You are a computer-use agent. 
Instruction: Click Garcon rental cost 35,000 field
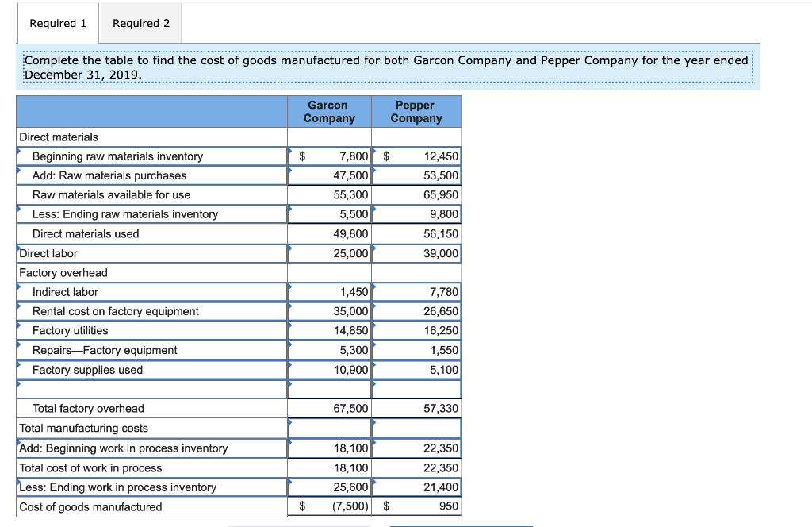tap(329, 311)
